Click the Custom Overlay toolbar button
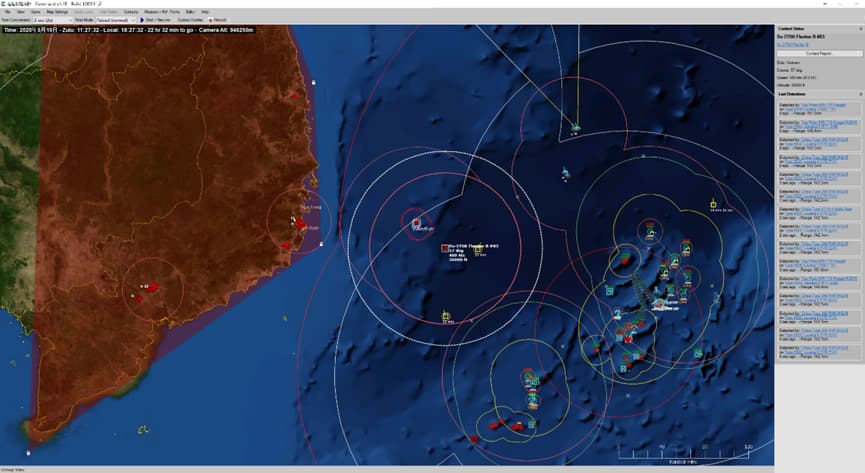Image resolution: width=865 pixels, height=473 pixels. (190, 20)
